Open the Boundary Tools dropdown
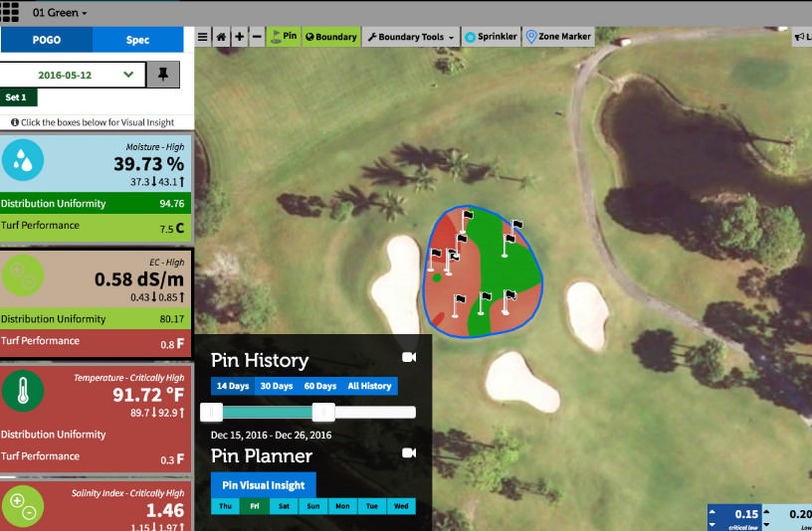Image resolution: width=812 pixels, height=531 pixels. click(411, 37)
